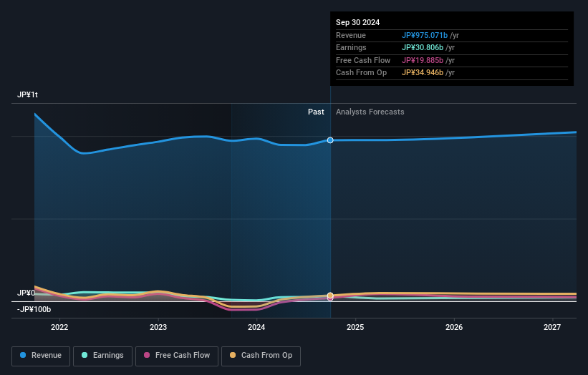This screenshot has height=375, width=588.
Task: Click the JP¥0 y-axis label
Action: [26, 293]
